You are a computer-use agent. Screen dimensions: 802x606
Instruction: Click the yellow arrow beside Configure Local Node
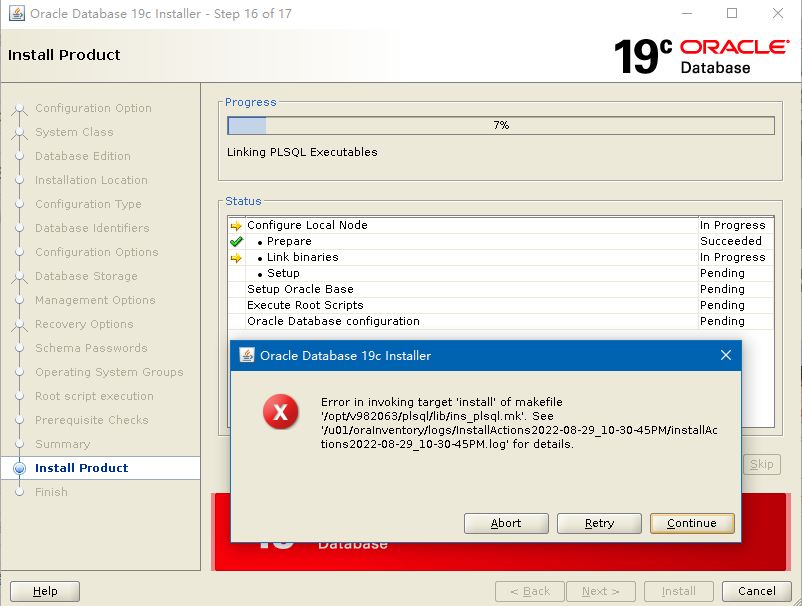[x=236, y=226]
